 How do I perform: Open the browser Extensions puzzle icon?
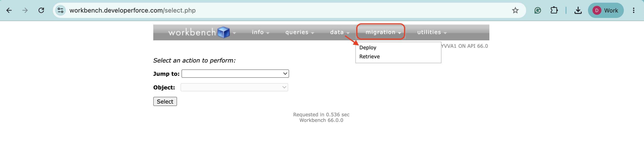coord(554,10)
